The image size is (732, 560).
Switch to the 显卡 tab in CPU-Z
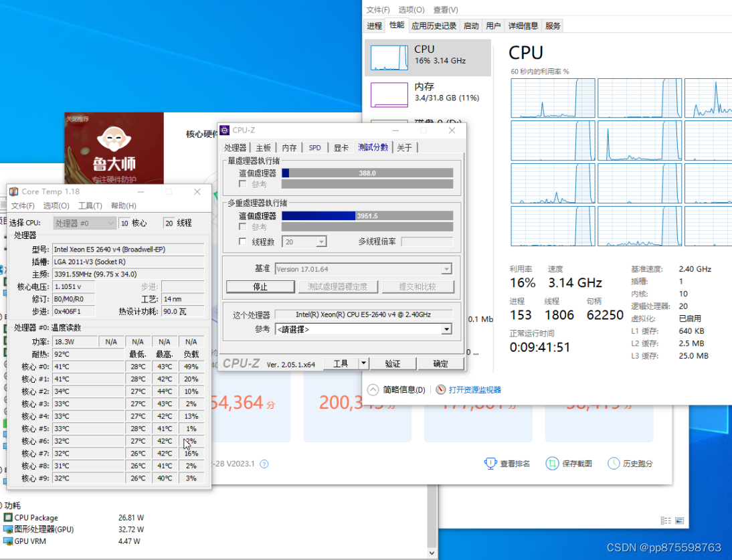[x=341, y=148]
